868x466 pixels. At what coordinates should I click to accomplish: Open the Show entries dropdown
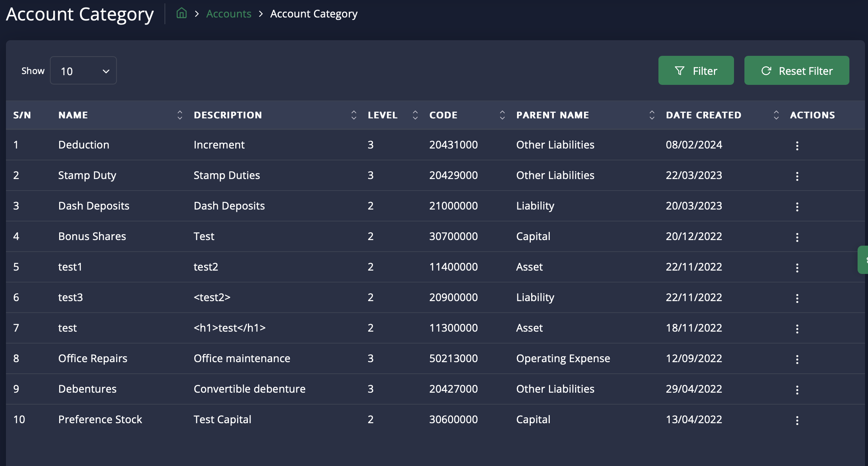[83, 71]
